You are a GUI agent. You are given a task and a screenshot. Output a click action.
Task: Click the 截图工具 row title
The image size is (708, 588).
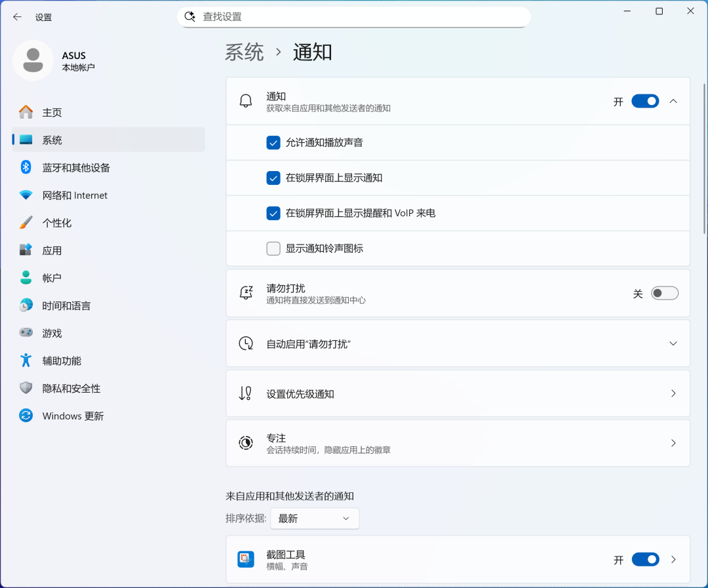coord(286,554)
